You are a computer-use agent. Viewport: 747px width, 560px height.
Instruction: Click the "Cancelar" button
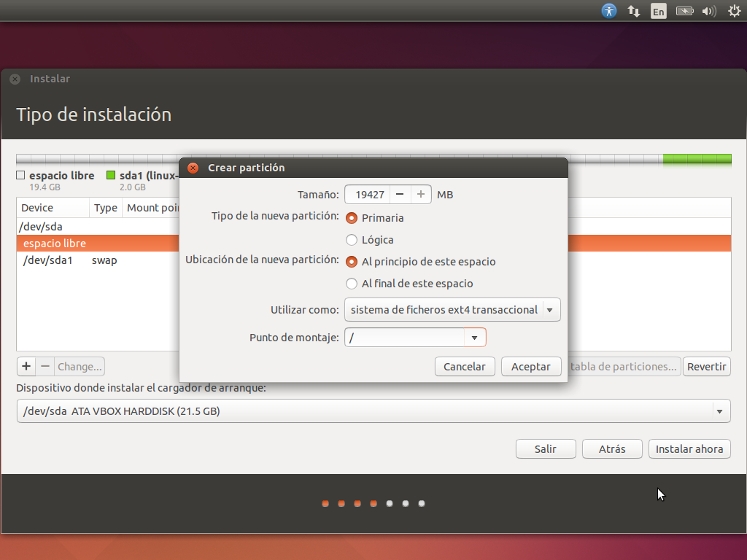pyautogui.click(x=465, y=366)
